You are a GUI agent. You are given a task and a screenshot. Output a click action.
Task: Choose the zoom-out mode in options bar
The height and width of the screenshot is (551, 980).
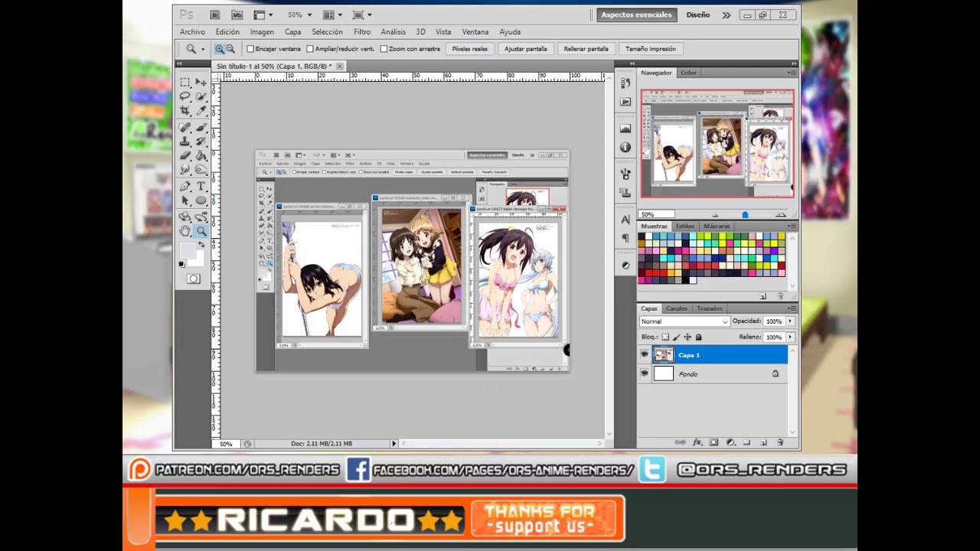point(230,49)
